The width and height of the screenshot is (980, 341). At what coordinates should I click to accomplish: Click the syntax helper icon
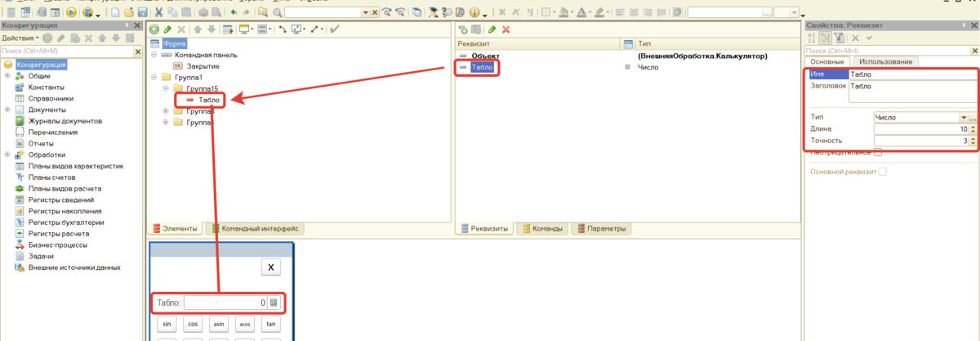(432, 12)
